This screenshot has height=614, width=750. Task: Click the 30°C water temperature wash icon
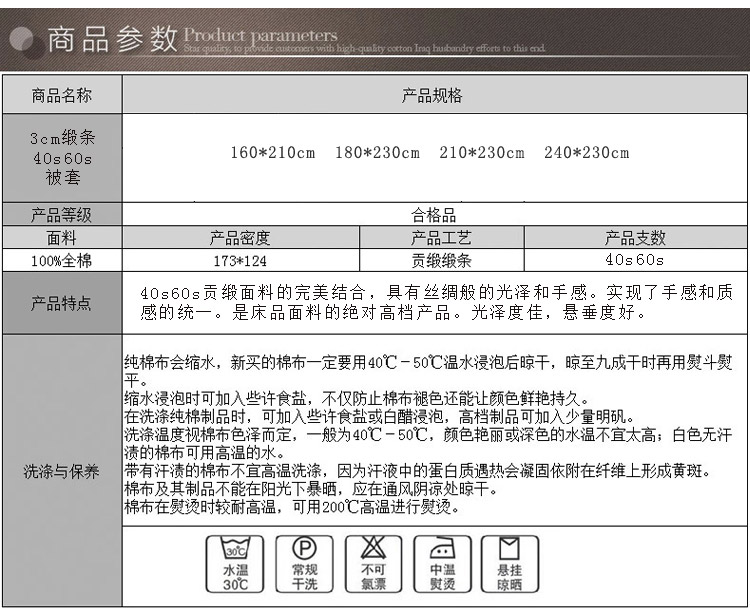[x=234, y=564]
